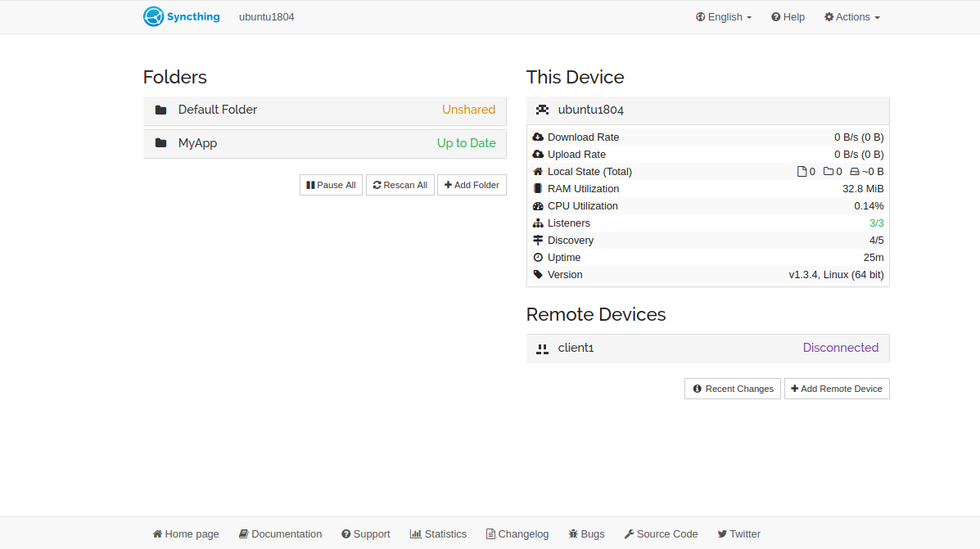
Task: Click the Disconnected status label
Action: point(841,348)
